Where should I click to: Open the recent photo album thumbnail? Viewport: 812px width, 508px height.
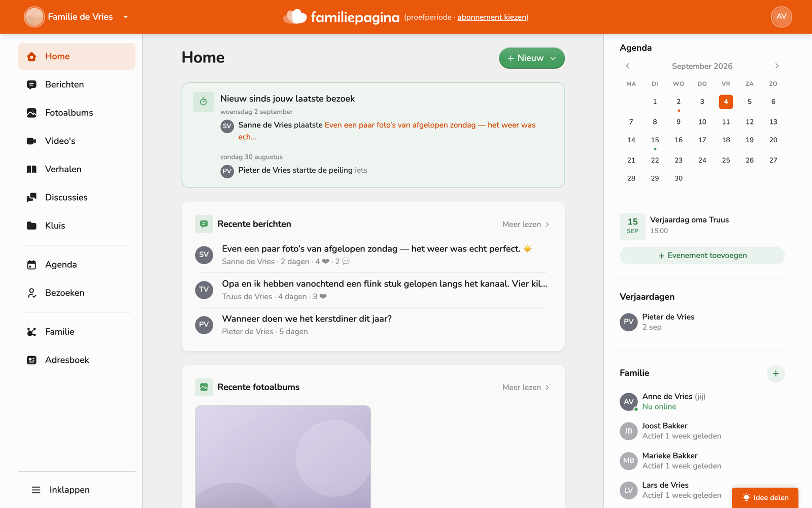click(283, 456)
